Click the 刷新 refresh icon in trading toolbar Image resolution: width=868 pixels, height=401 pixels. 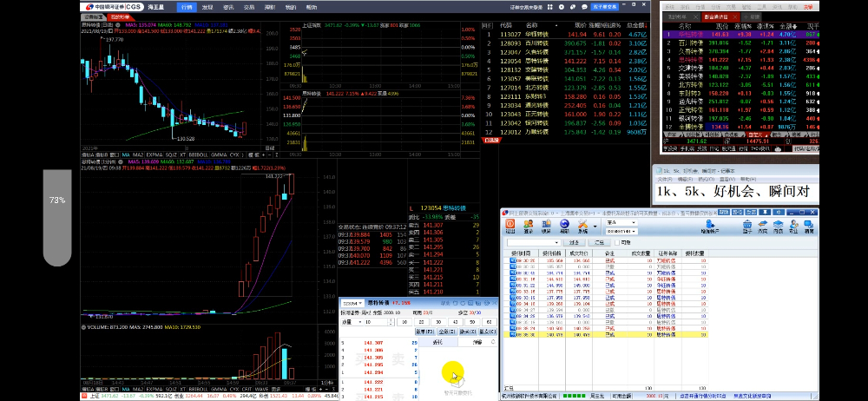pos(565,227)
